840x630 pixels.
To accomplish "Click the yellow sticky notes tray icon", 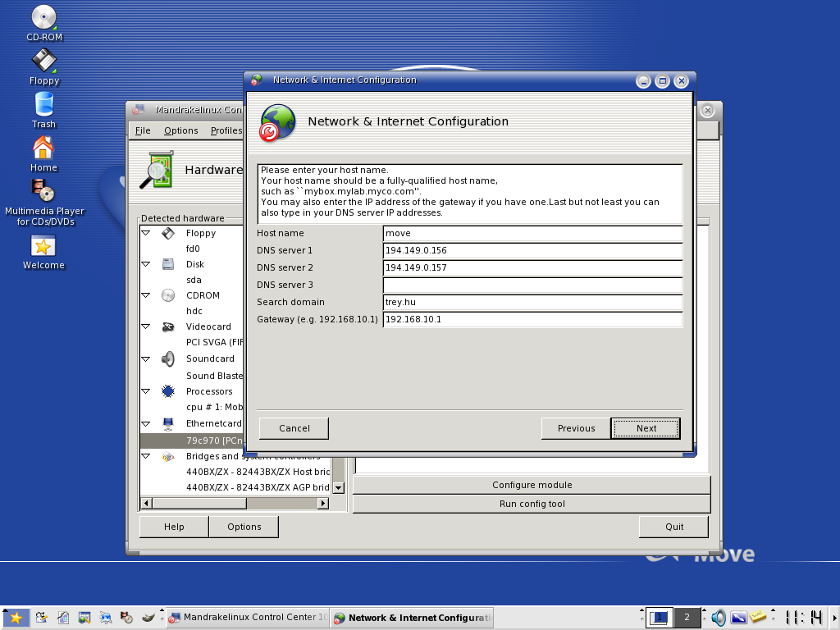I will click(x=757, y=617).
